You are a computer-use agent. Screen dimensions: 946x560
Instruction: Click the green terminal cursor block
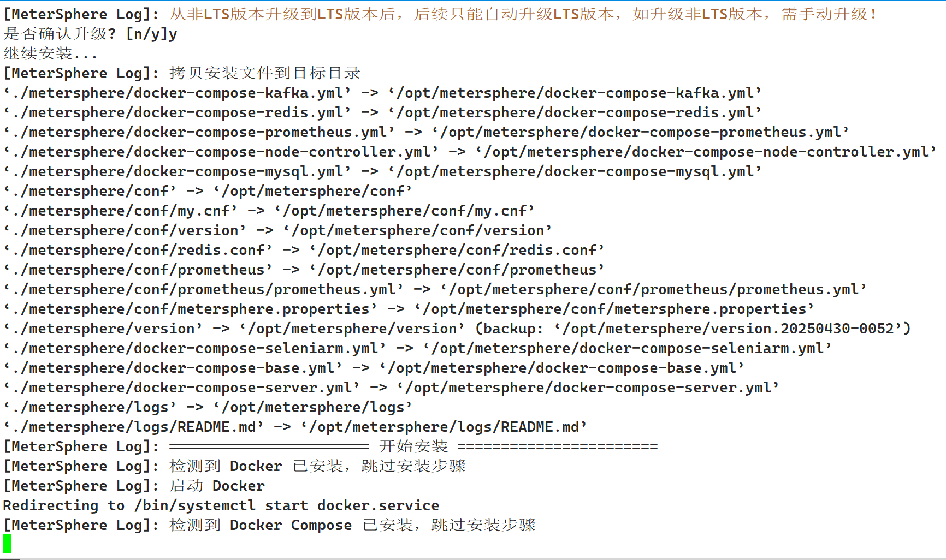click(x=7, y=543)
